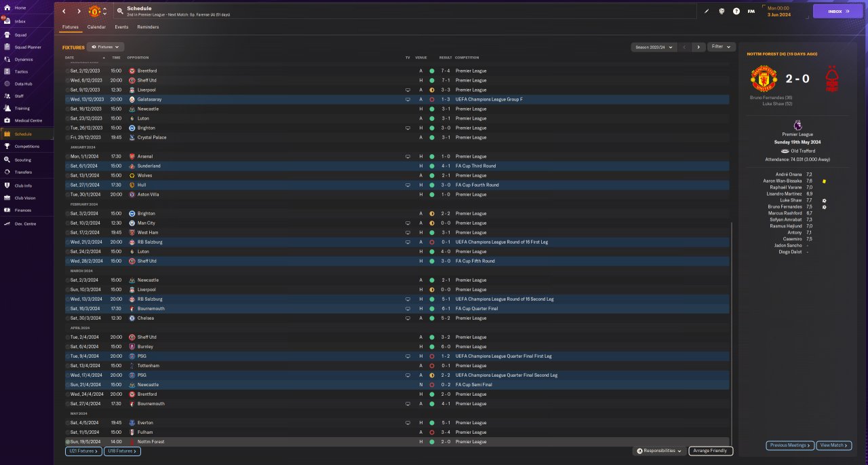
Task: Click the purple Inbox continue button
Action: [x=838, y=12]
